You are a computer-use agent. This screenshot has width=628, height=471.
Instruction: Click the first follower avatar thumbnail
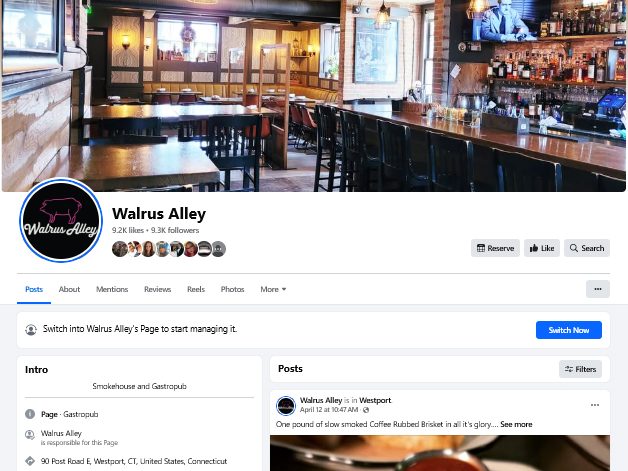coord(119,249)
